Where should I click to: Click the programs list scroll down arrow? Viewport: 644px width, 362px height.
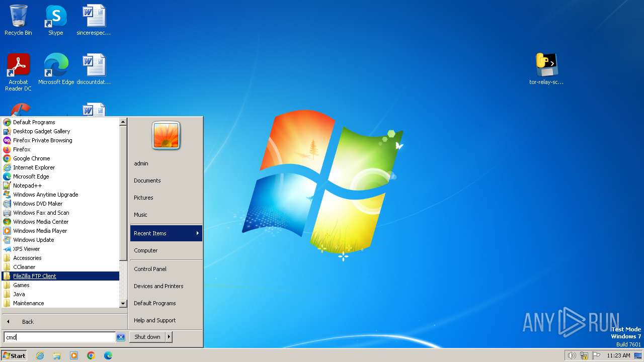click(x=123, y=304)
